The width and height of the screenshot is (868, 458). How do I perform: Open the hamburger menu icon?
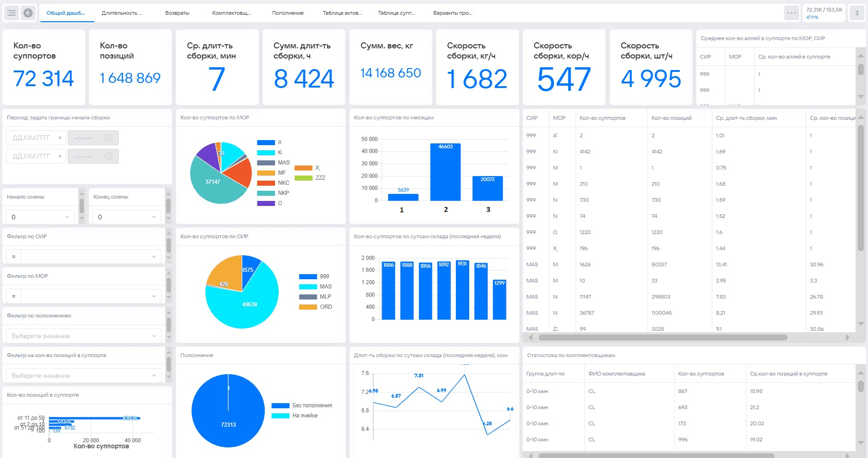12,13
